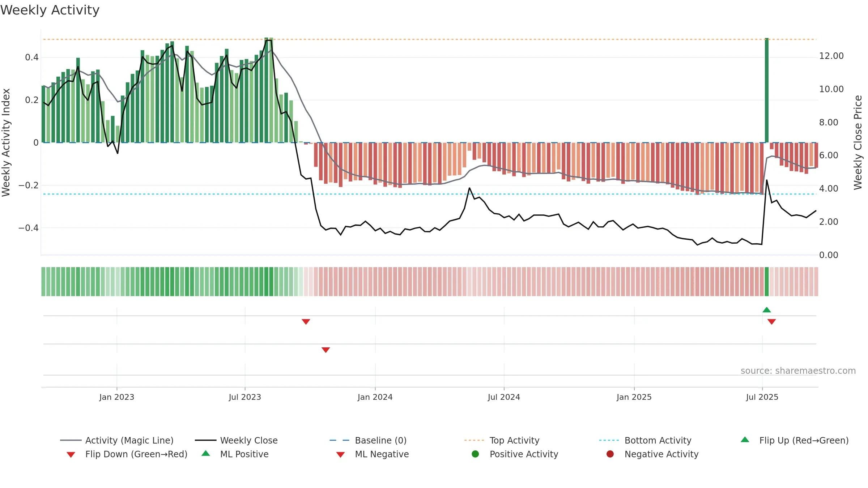Image resolution: width=868 pixels, height=488 pixels.
Task: Click the Jan 2025 x-axis label
Action: point(634,397)
